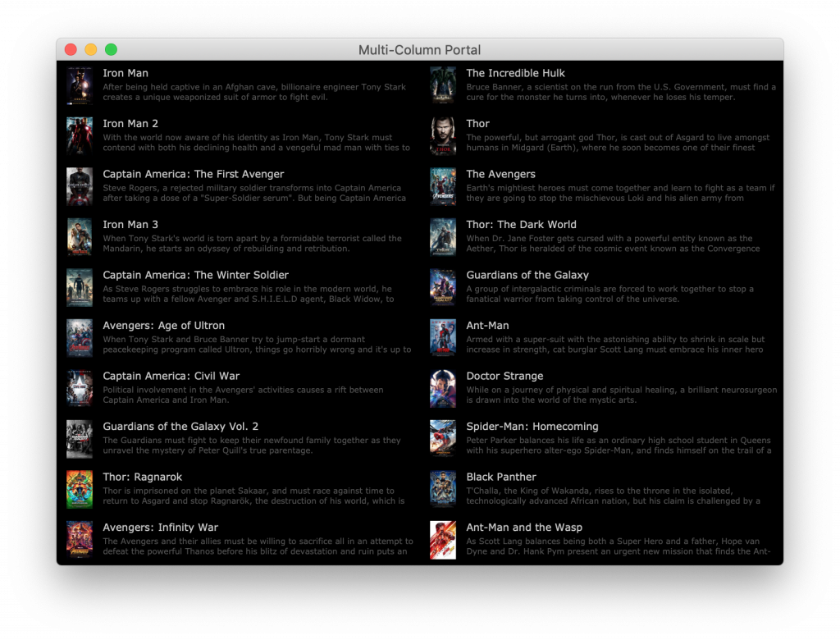This screenshot has height=640, width=840.
Task: Click the Ant-Man description text
Action: coord(615,345)
